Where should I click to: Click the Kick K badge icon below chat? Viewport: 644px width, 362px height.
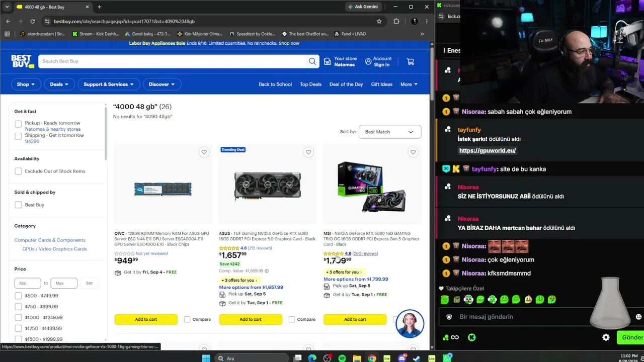coord(471,337)
